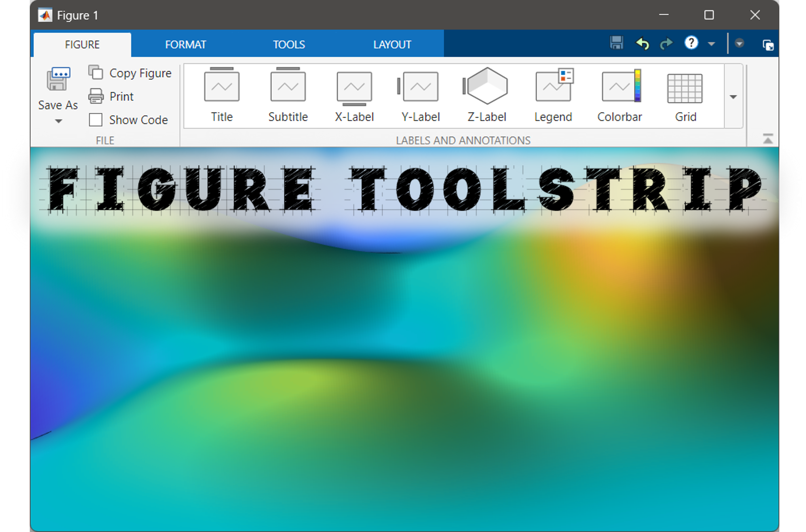Click the undo arrow icon
The width and height of the screenshot is (806, 532).
pyautogui.click(x=642, y=44)
